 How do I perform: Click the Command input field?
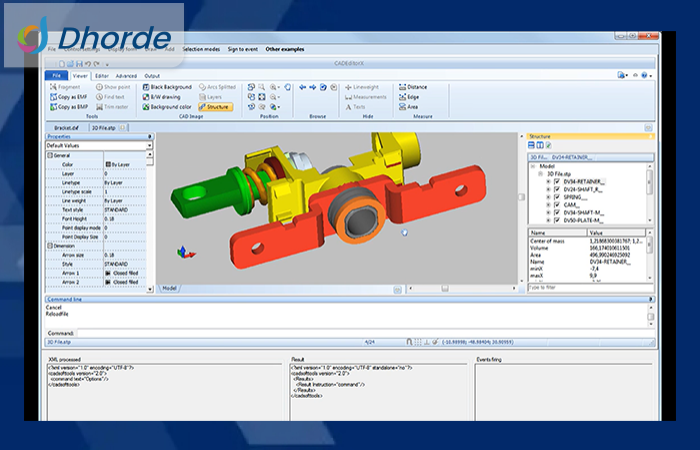[x=360, y=332]
